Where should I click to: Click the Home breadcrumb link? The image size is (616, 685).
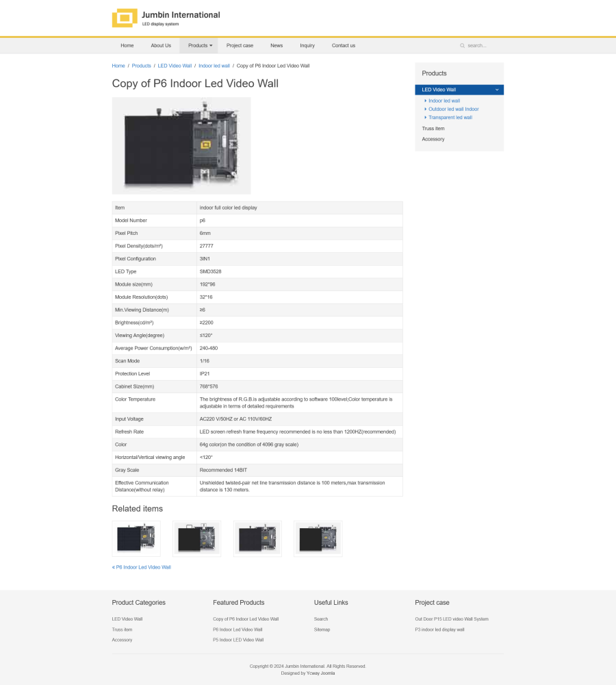pyautogui.click(x=118, y=66)
